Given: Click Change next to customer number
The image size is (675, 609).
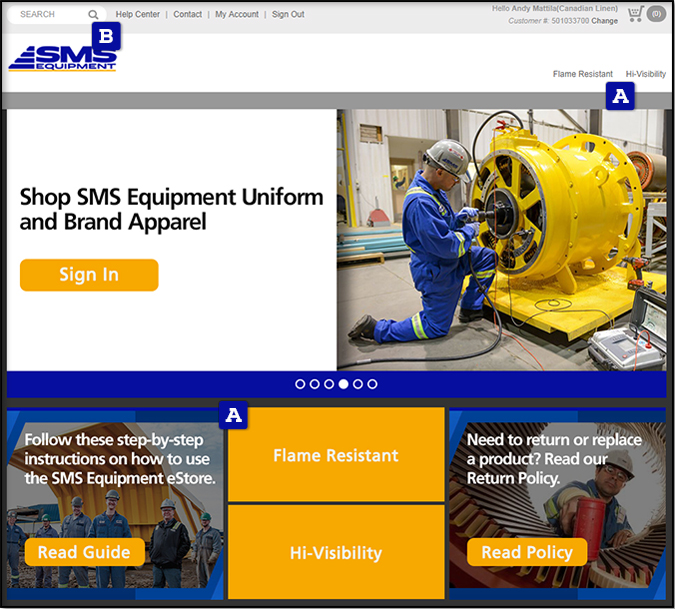Looking at the screenshot, I should tap(605, 21).
